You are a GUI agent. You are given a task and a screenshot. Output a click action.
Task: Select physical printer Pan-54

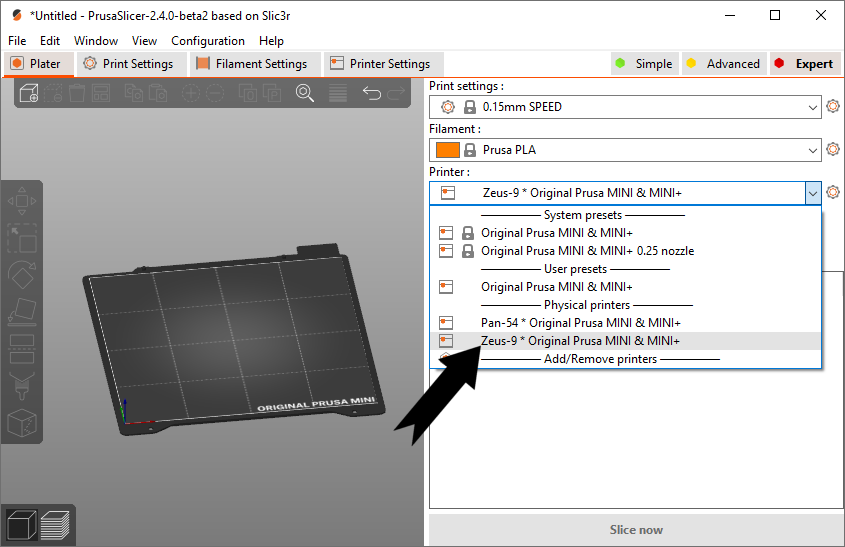[625, 323]
